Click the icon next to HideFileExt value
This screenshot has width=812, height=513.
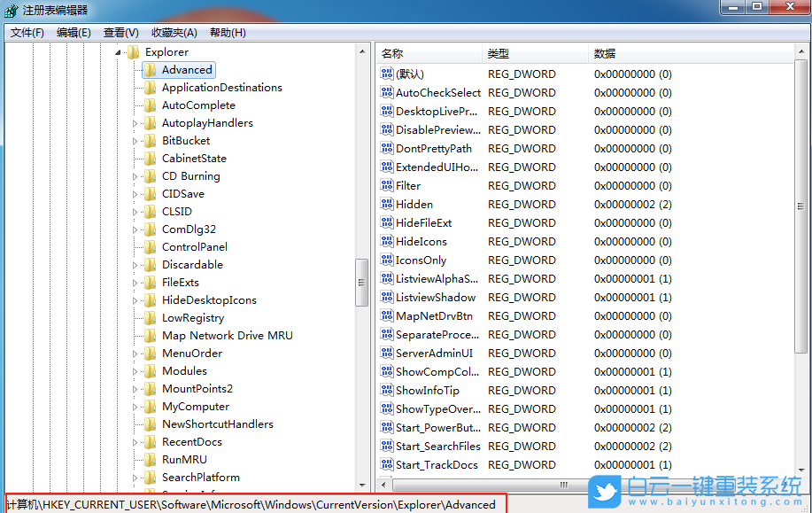tap(385, 222)
